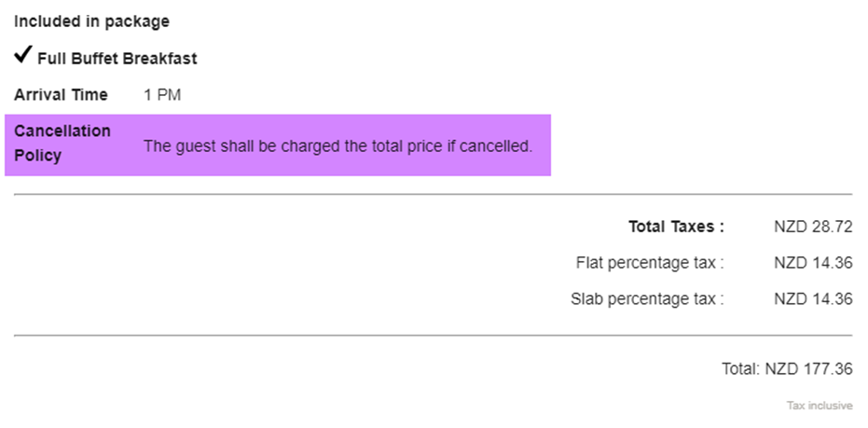Click the word 'Policy' in the highlighted row

pyautogui.click(x=38, y=156)
